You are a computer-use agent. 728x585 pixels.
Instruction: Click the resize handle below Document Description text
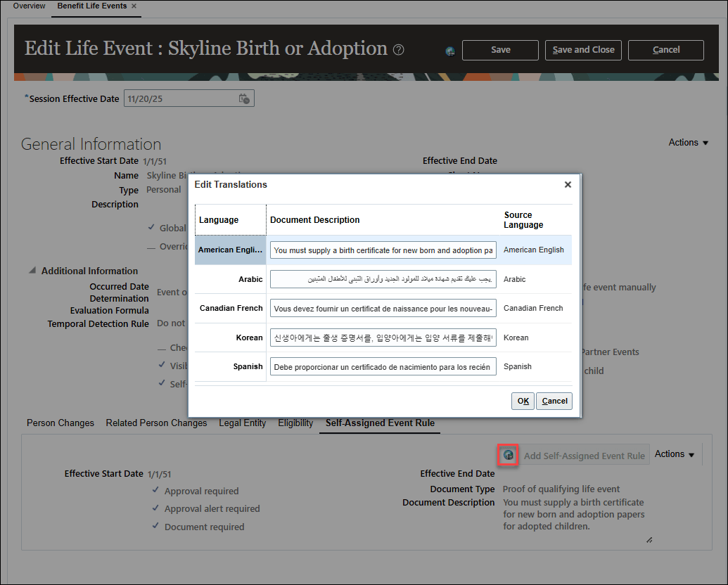click(x=649, y=539)
